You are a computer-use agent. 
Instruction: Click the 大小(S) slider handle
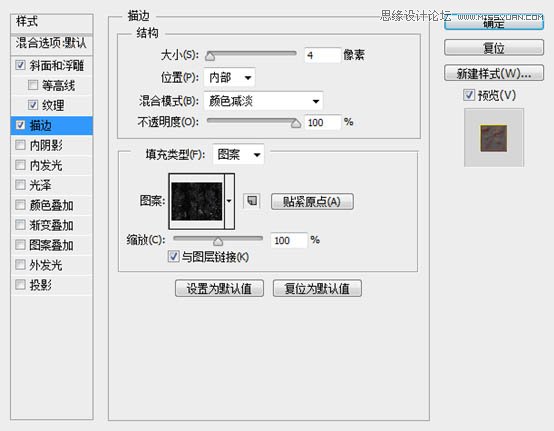click(x=210, y=56)
